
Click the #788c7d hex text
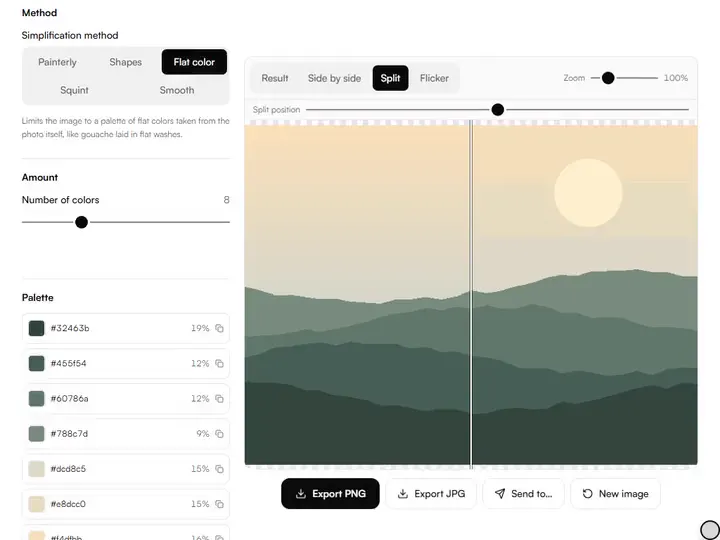(69, 434)
